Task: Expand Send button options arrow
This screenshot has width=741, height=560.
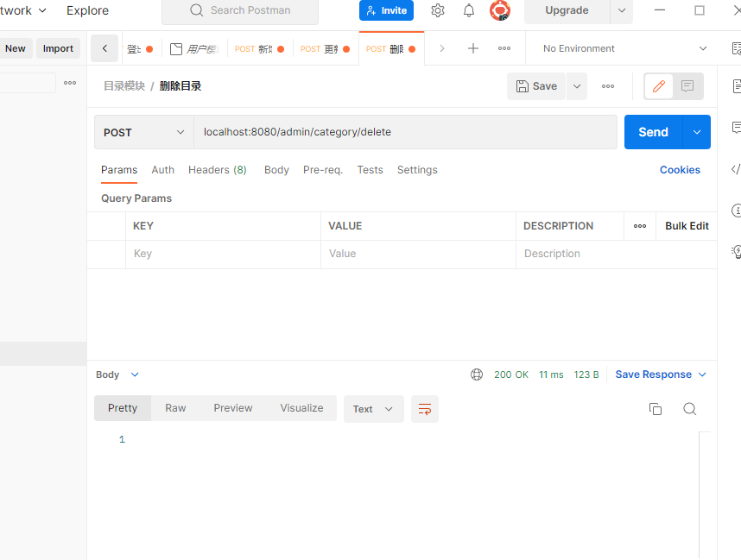Action: click(x=697, y=132)
